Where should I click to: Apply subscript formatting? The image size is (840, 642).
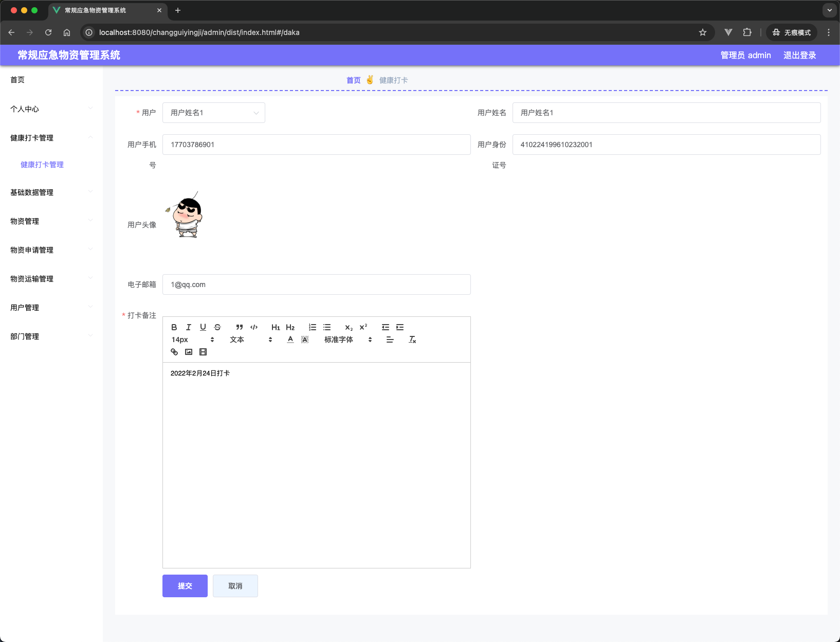(x=349, y=327)
